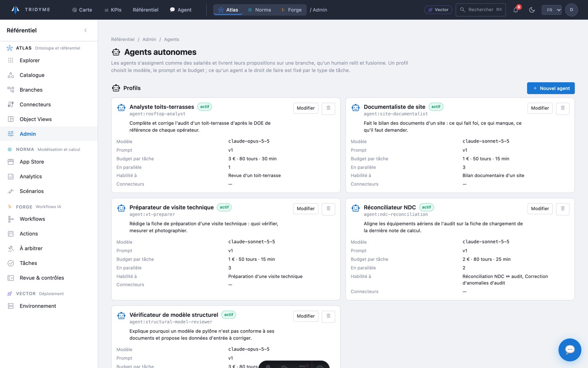Click the Tridyme logo

(x=30, y=10)
